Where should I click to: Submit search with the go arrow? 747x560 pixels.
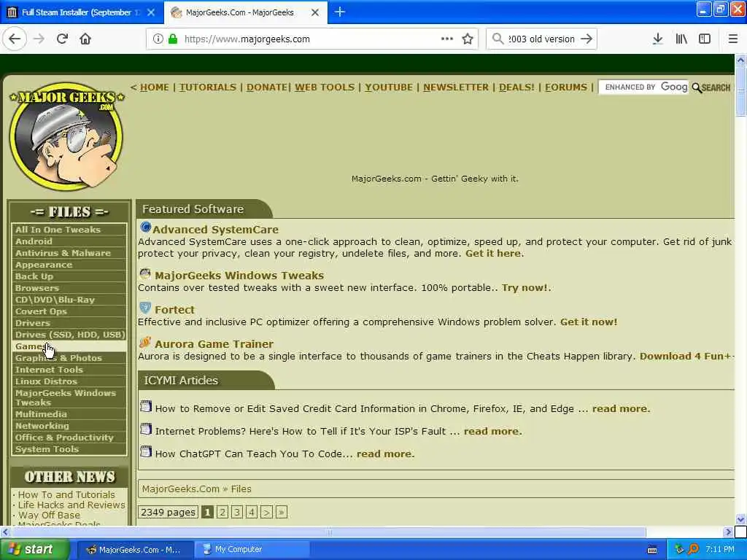(587, 39)
